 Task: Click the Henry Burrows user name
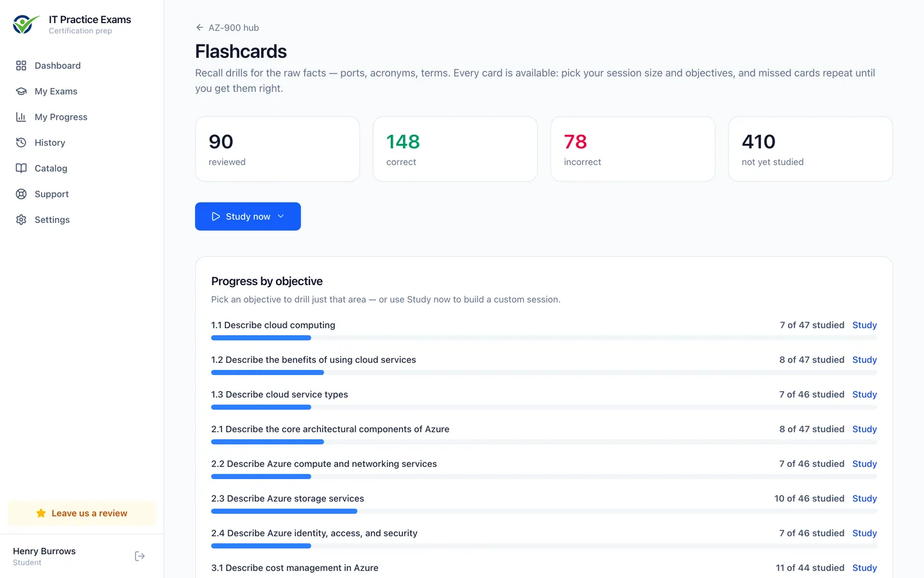(x=44, y=551)
